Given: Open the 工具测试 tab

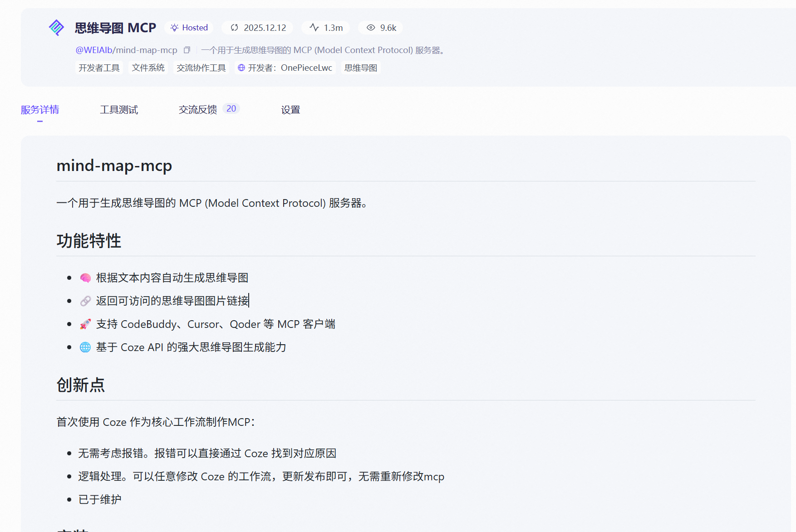Looking at the screenshot, I should click(x=119, y=110).
